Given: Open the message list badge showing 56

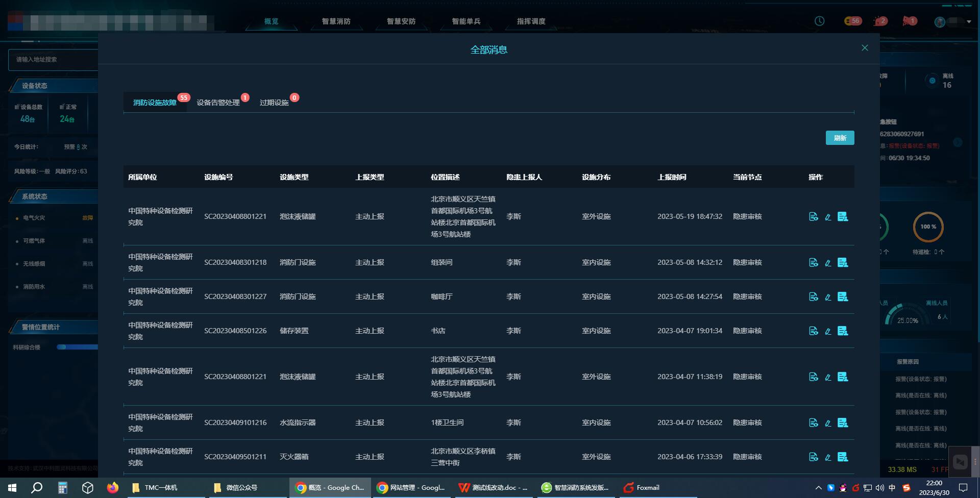Looking at the screenshot, I should click(853, 21).
